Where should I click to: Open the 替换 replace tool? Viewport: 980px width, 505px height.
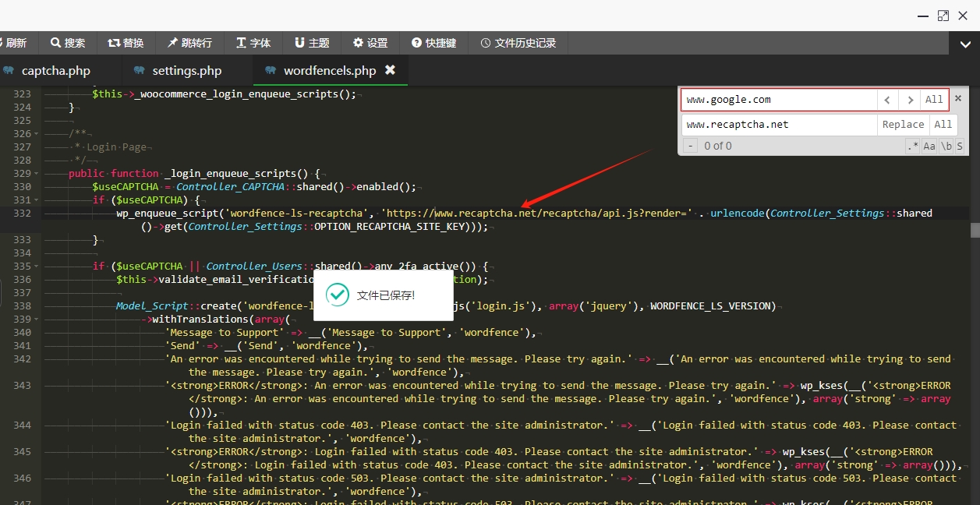(x=126, y=43)
